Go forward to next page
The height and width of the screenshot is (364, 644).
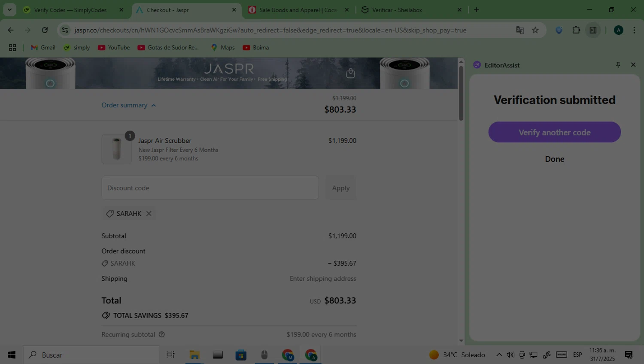(x=27, y=30)
